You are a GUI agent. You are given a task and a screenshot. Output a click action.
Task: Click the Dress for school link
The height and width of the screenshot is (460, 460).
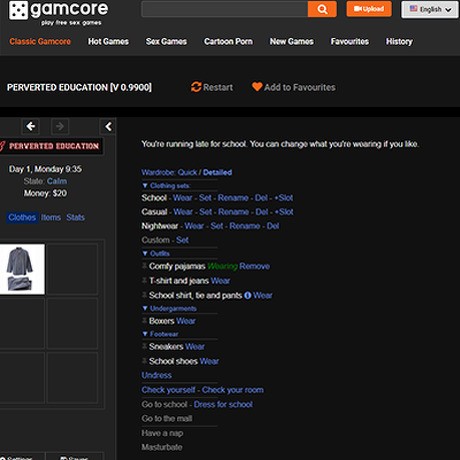point(223,404)
